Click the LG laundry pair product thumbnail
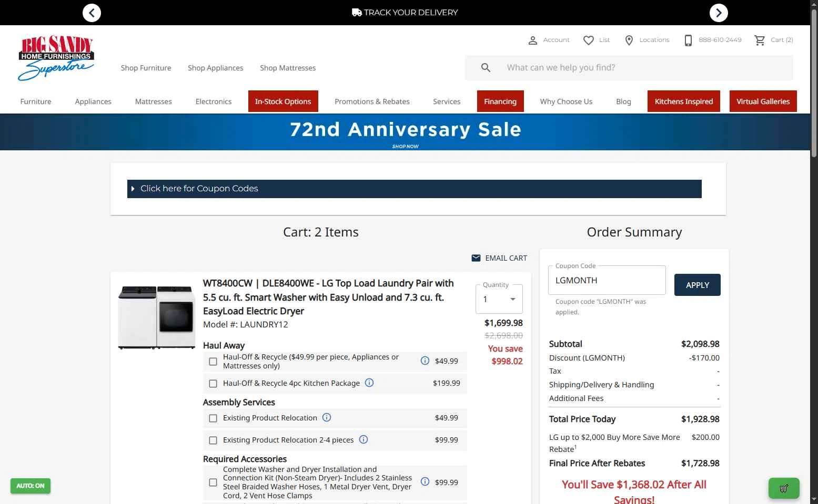 pyautogui.click(x=157, y=317)
